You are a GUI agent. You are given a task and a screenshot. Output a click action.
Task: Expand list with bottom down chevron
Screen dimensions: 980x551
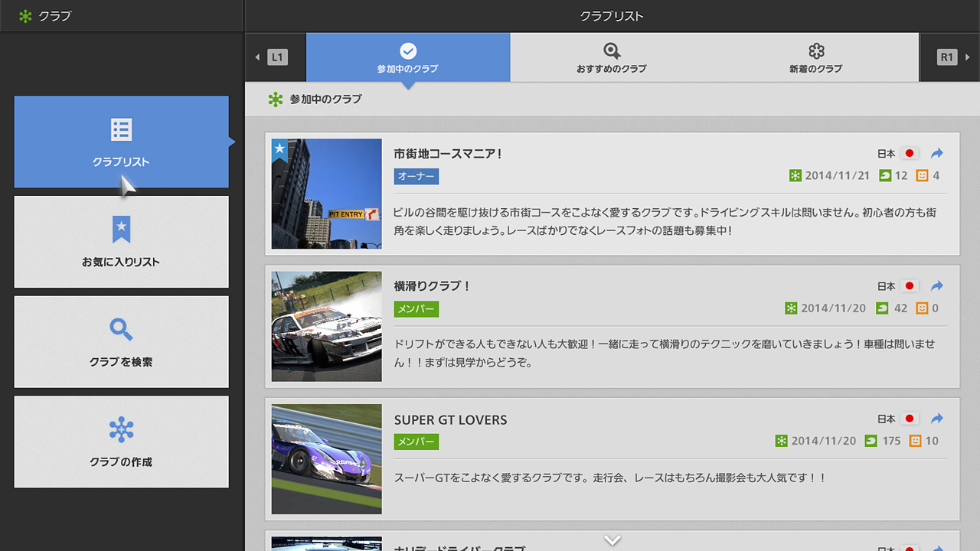[612, 540]
